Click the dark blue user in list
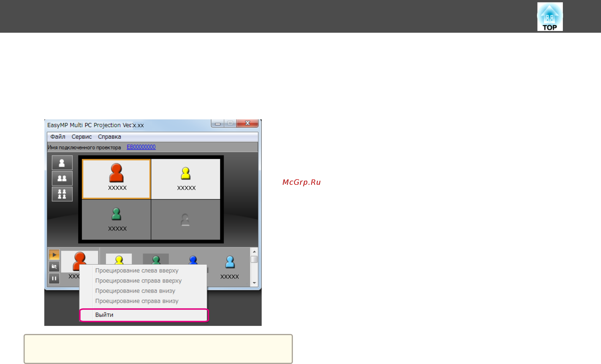601x364 pixels. (193, 260)
